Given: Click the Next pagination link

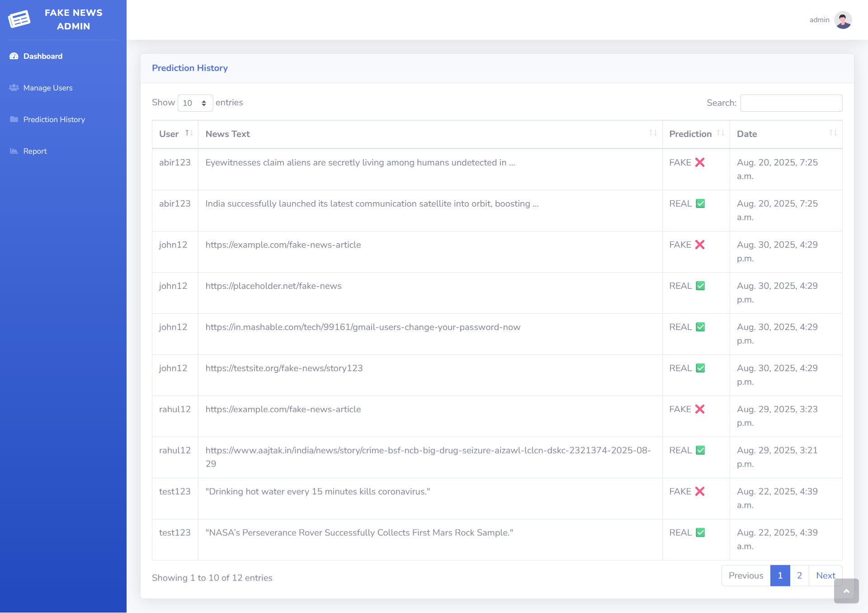Looking at the screenshot, I should point(826,575).
